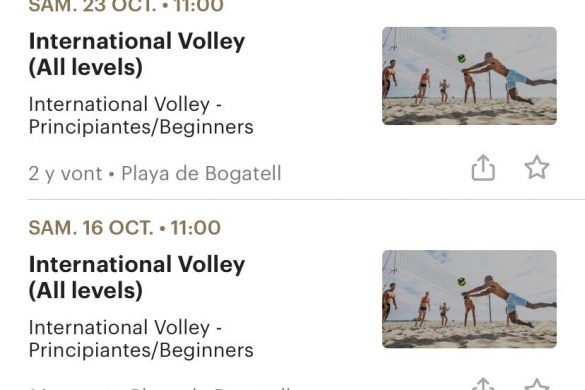This screenshot has height=390, width=585.
Task: Open beach volleyball photo for 23 Oct. event
Action: click(469, 76)
